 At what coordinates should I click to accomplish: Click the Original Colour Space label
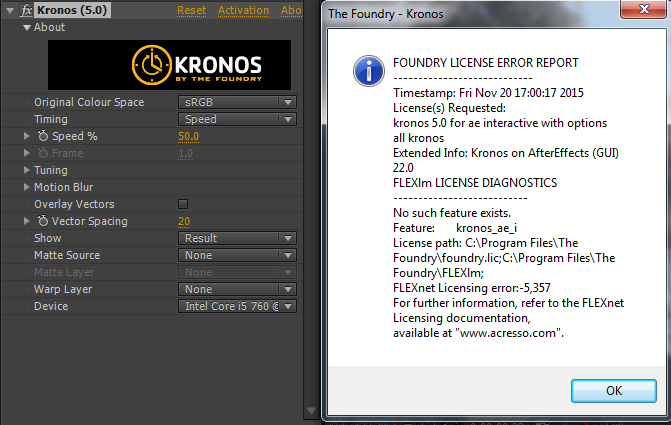89,102
